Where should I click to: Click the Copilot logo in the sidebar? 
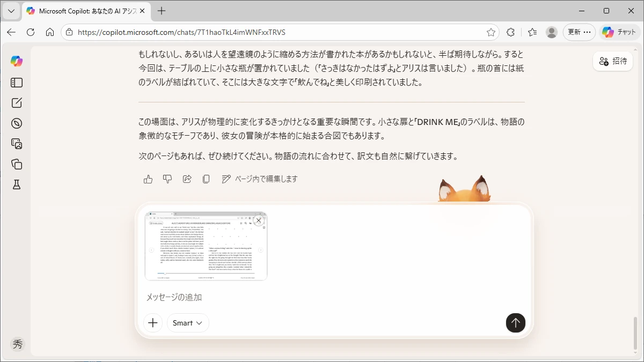coord(17,61)
